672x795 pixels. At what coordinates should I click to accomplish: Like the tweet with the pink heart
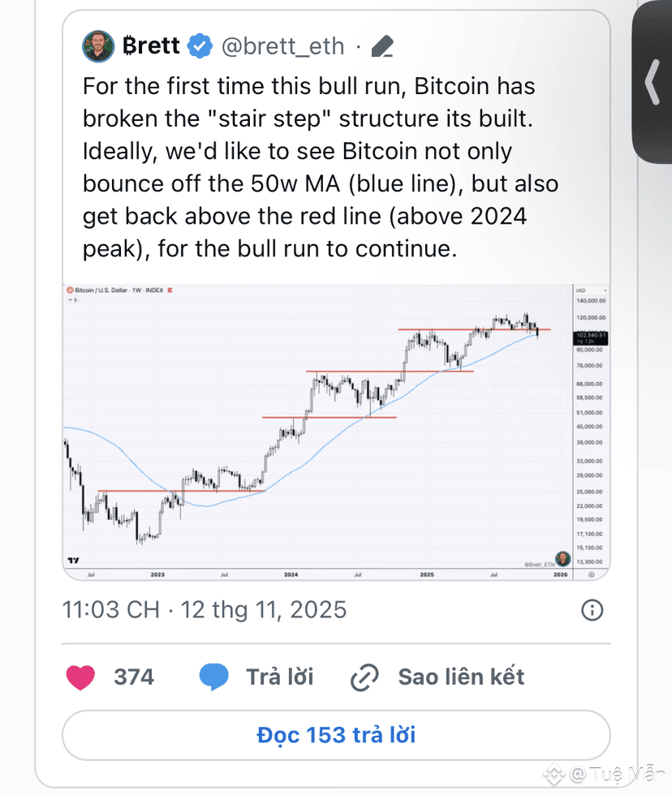point(80,677)
